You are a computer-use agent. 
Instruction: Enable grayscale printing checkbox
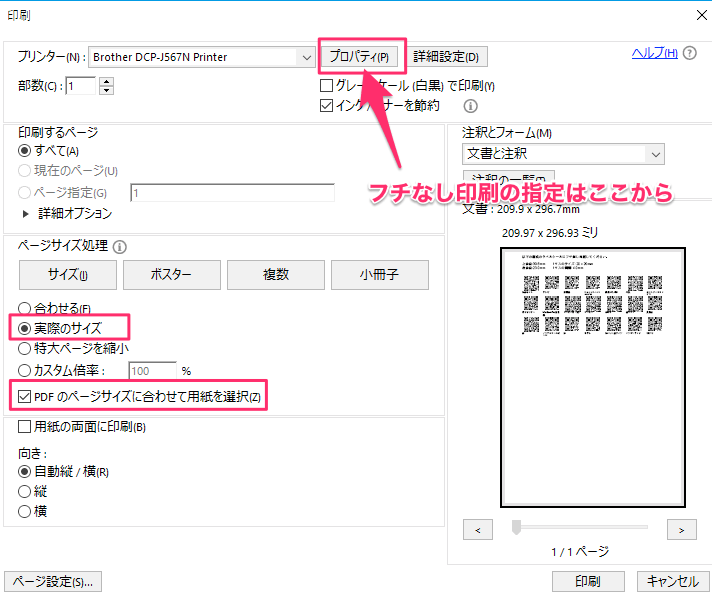(x=326, y=85)
